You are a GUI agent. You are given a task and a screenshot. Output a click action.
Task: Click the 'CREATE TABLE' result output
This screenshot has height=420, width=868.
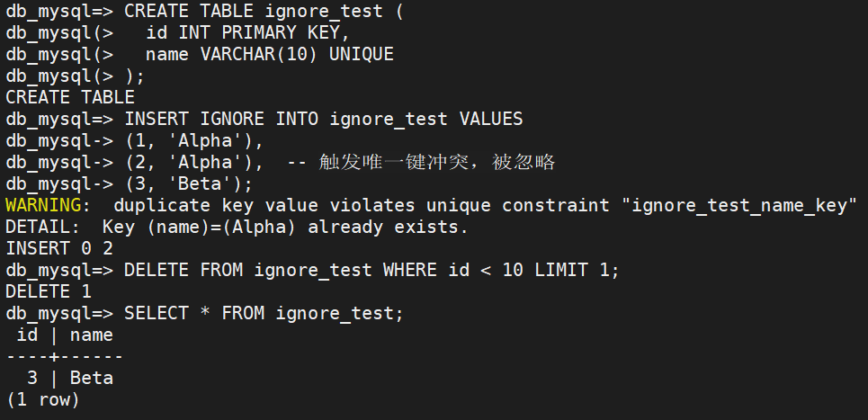point(70,98)
